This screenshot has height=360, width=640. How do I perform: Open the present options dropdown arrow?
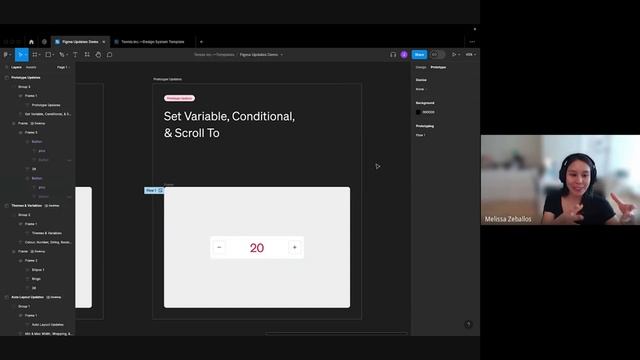(x=459, y=55)
